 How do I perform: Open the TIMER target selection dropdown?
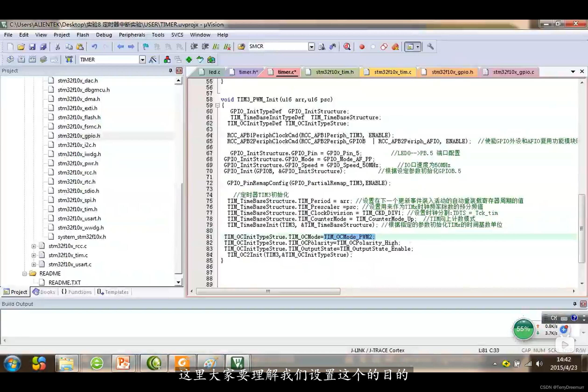coord(143,59)
